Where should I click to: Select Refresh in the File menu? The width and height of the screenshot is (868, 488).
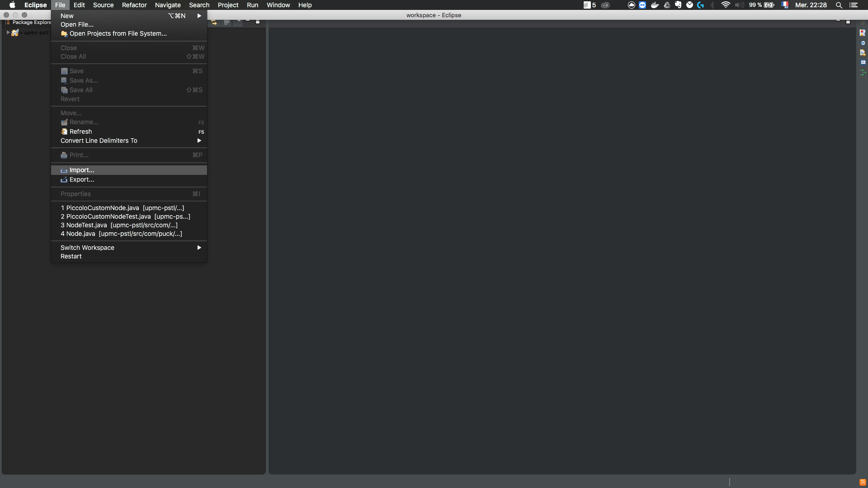[129, 131]
